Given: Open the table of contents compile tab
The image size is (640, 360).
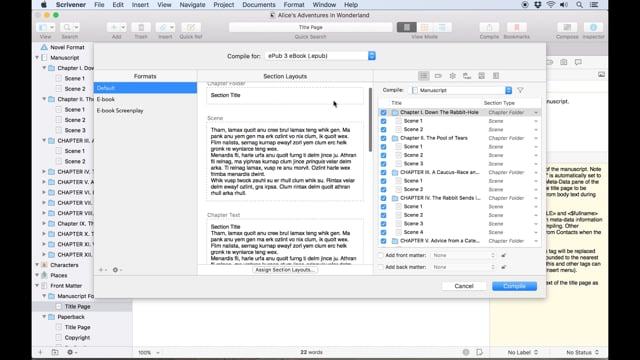Looking at the screenshot, I should coord(496,76).
